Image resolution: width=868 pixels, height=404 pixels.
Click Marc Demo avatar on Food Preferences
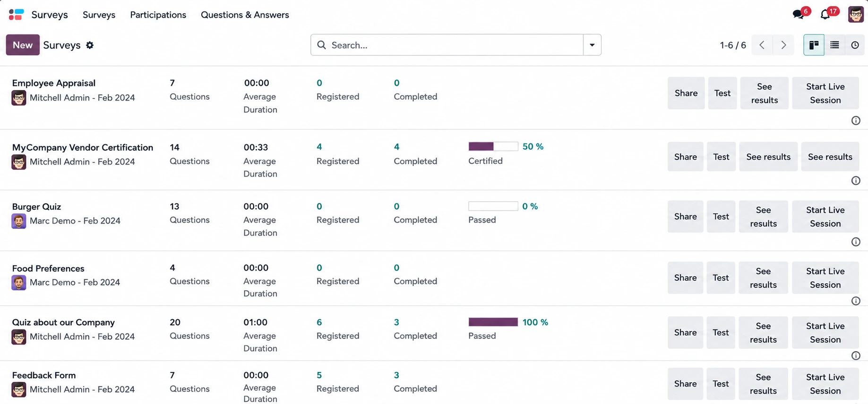[x=19, y=283]
